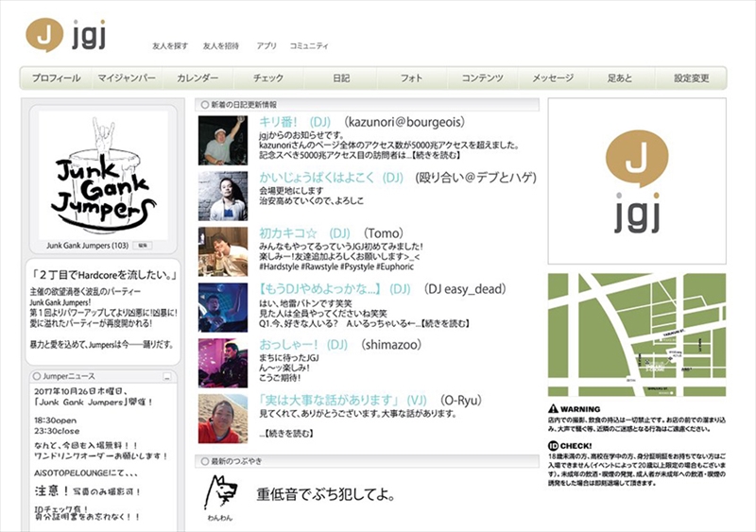Viewport: 756px width, 532px height.
Task: Select shimazoo's profile picture
Action: [222, 362]
